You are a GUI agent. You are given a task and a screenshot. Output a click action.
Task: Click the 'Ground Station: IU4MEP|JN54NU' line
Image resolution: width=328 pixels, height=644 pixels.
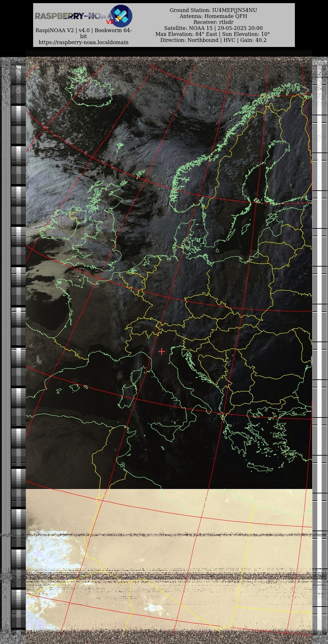pyautogui.click(x=213, y=10)
